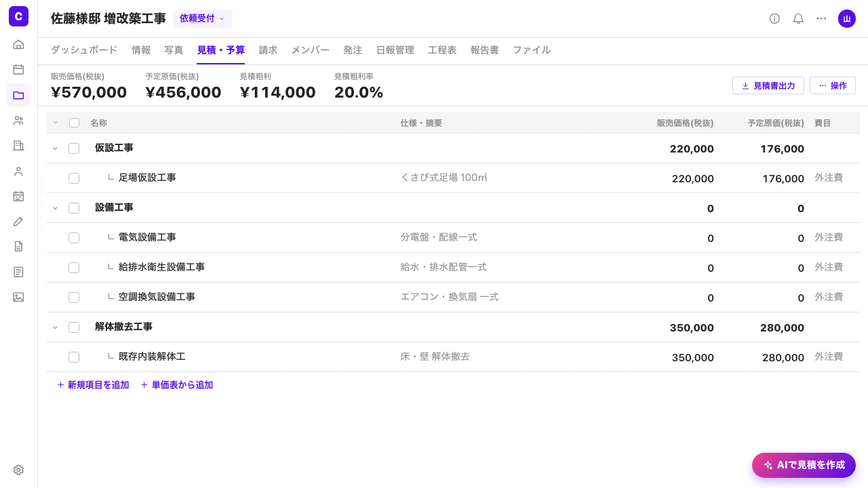868x488 pixels.
Task: Select the 床・壁 解体撤去 spec cell
Action: point(435,357)
